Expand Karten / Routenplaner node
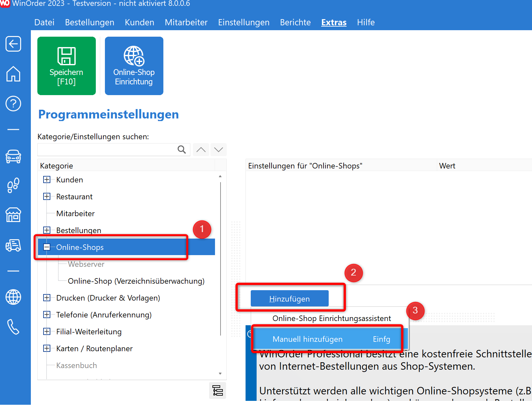The width and height of the screenshot is (532, 408). [47, 349]
